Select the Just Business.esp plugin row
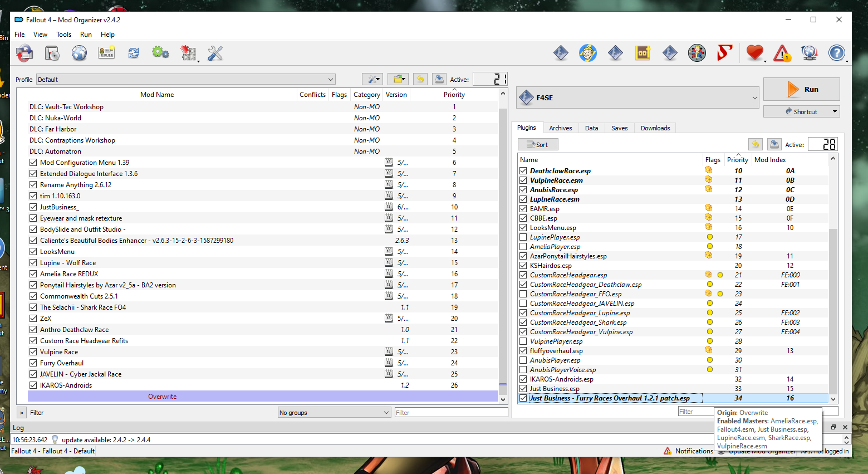Screen dimensions: 868x474 (x=674, y=389)
